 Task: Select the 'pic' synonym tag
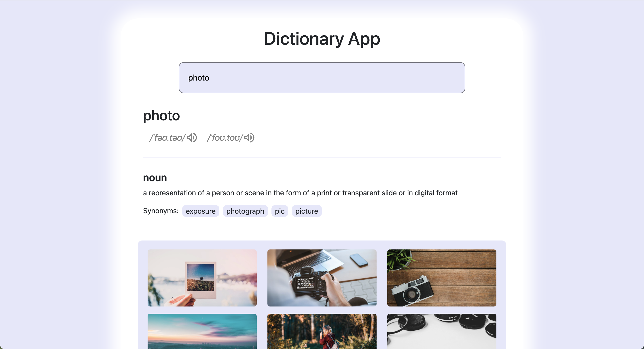[x=280, y=211]
